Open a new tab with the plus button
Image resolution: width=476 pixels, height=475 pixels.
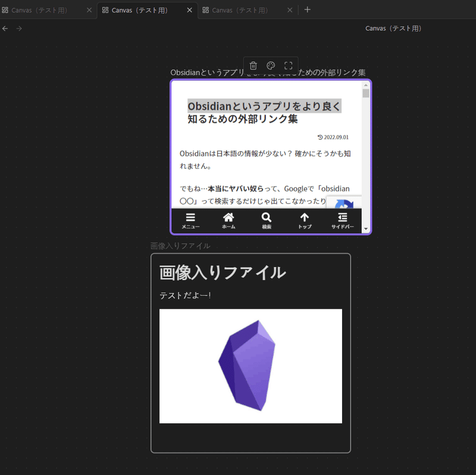(307, 10)
